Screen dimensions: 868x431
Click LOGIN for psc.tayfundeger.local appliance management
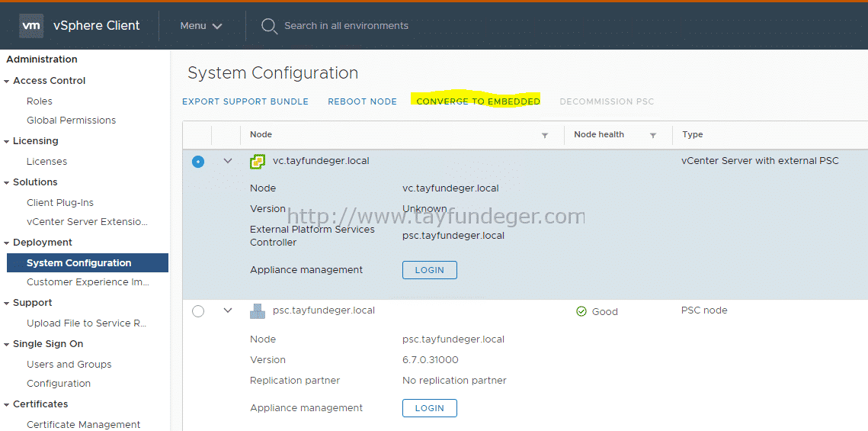(x=430, y=407)
